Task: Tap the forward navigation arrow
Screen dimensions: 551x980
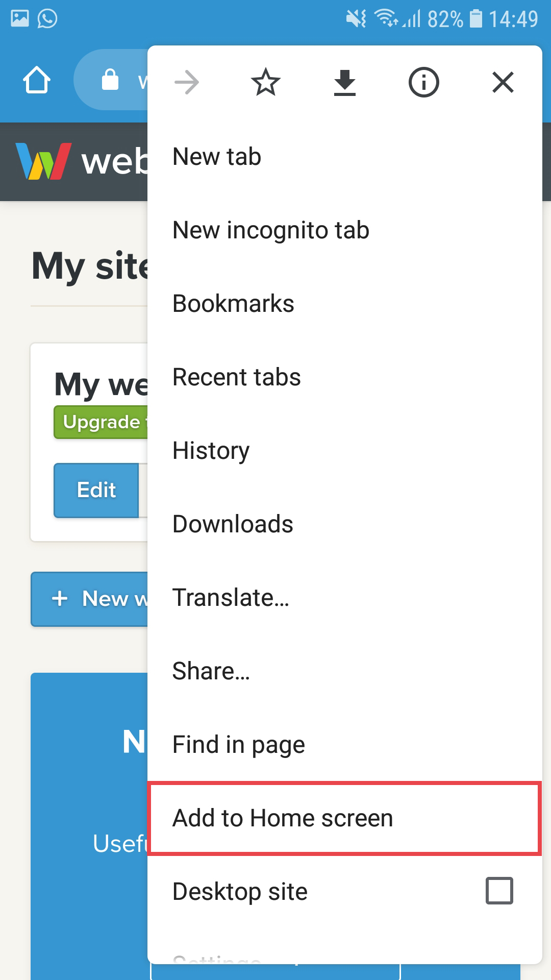Action: pos(187,82)
